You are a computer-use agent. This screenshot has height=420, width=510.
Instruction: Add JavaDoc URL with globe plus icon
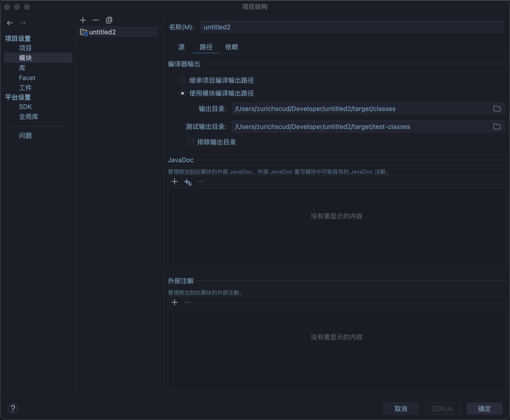point(188,182)
